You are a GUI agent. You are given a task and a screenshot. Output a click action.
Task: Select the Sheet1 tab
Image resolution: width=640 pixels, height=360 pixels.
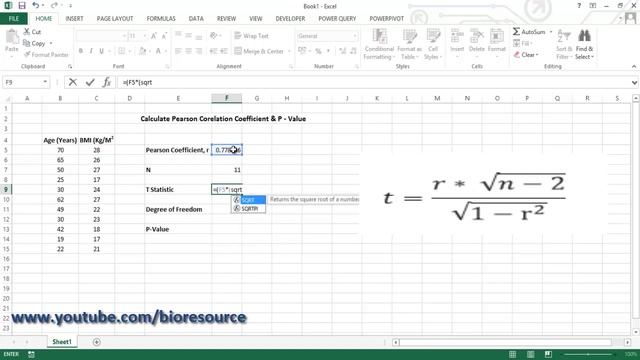[x=62, y=342]
